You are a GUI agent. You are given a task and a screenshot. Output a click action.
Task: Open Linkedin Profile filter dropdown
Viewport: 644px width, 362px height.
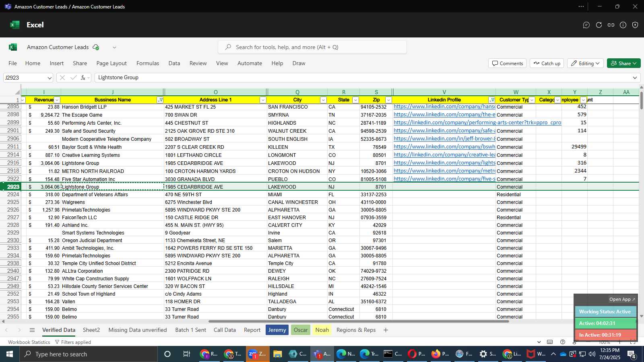click(491, 100)
